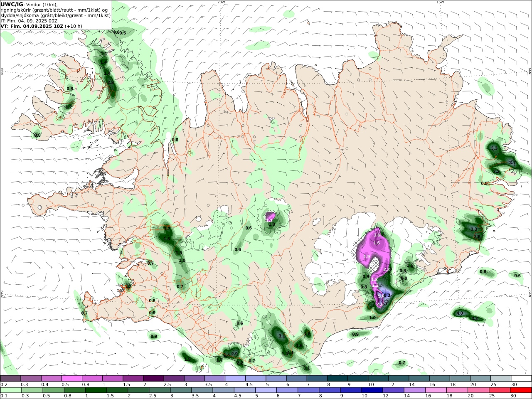Click the 'slydda/snjókoma' legend description line
Screen dimensions: 532x399
(56, 15)
